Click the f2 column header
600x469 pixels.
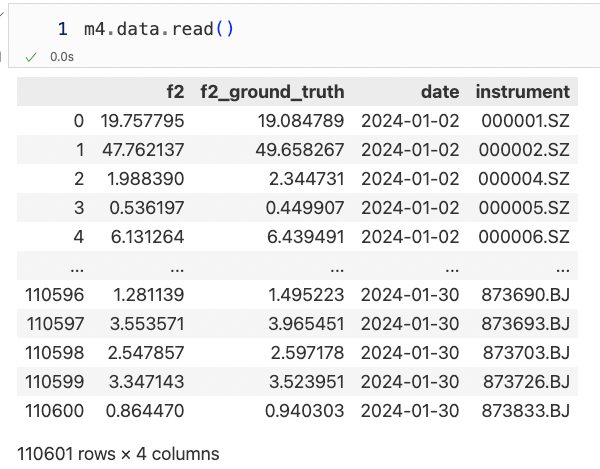[175, 92]
